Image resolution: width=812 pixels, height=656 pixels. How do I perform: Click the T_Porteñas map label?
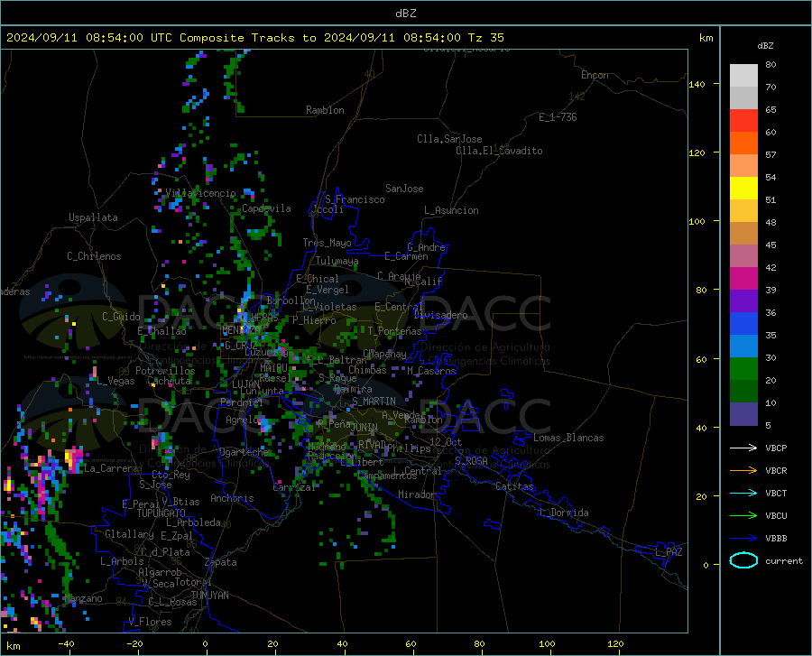[x=394, y=331]
